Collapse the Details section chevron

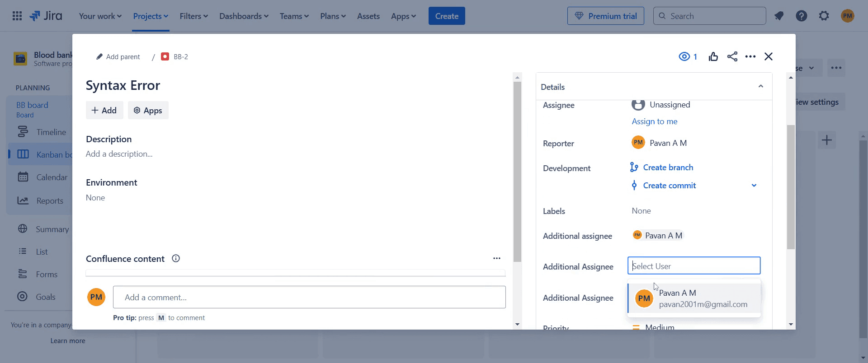click(761, 86)
